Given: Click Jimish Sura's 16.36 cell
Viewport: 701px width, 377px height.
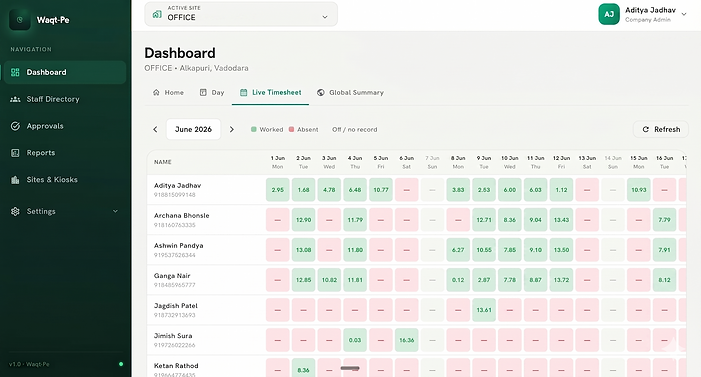Looking at the screenshot, I should [x=406, y=340].
